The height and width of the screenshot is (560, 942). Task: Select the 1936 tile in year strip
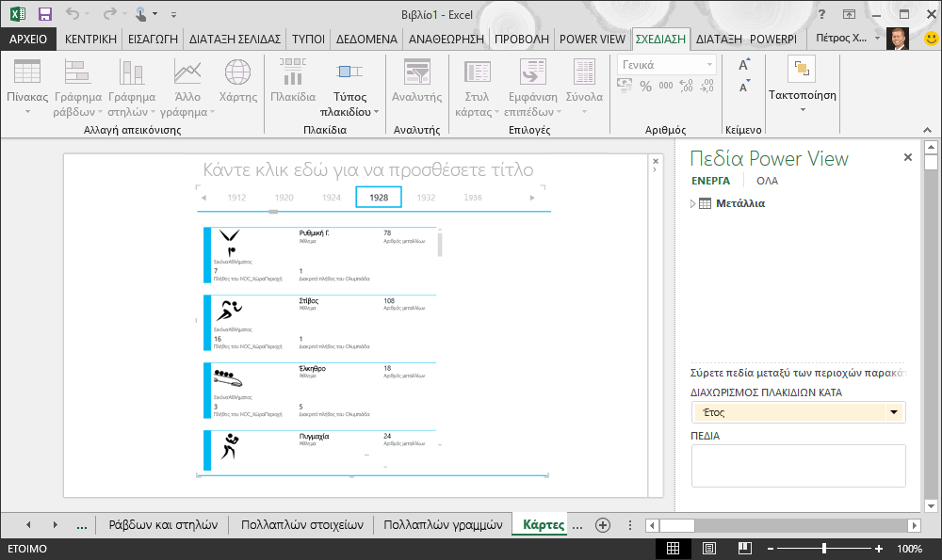coord(473,198)
